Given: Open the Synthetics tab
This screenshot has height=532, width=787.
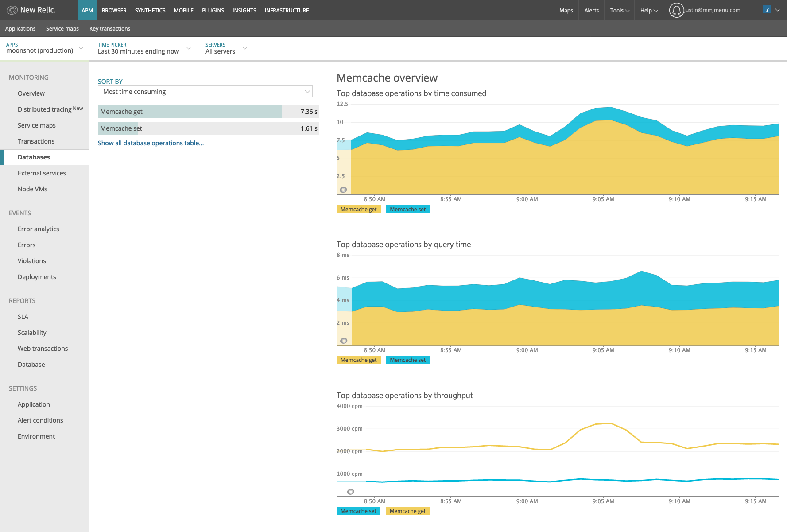Looking at the screenshot, I should (x=150, y=10).
